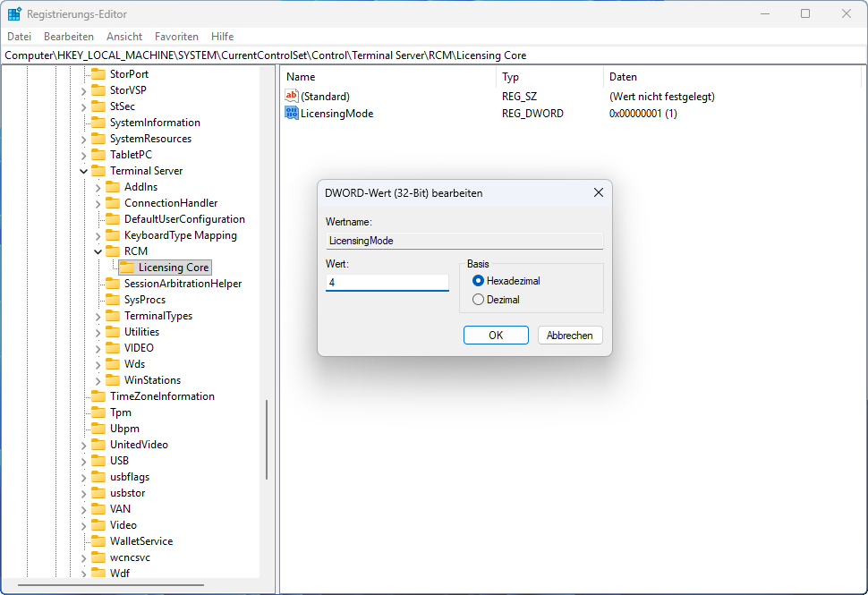Select the StorPort folder icon
The height and width of the screenshot is (595, 868).
pyautogui.click(x=98, y=74)
